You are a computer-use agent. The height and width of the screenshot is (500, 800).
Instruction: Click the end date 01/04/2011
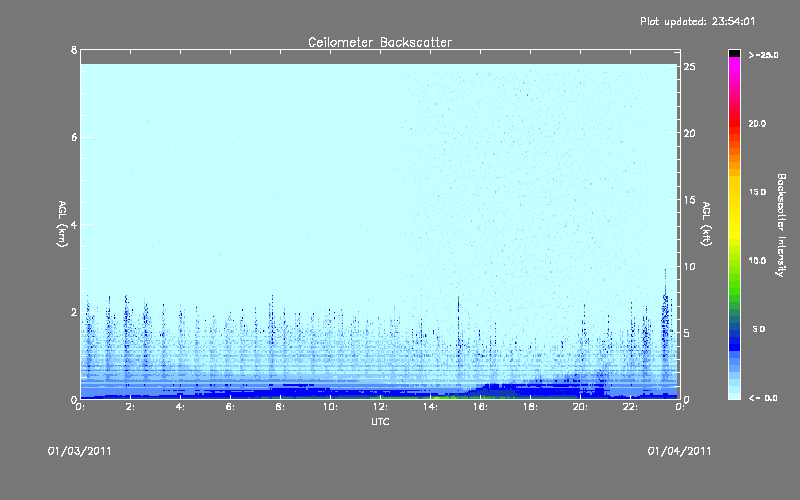pos(679,451)
